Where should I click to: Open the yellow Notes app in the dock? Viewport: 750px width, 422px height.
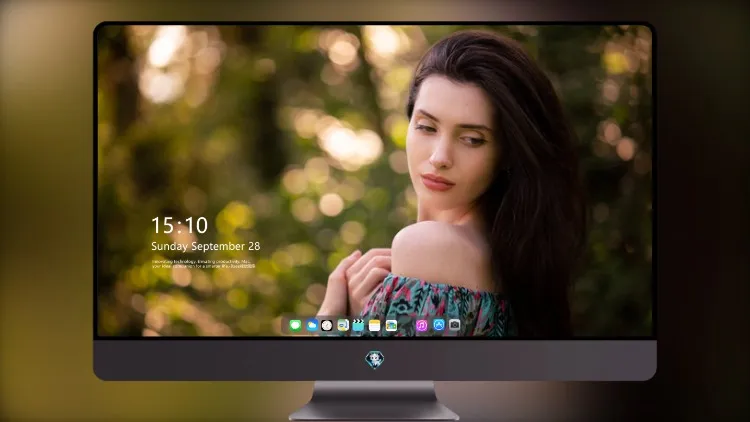[375, 326]
